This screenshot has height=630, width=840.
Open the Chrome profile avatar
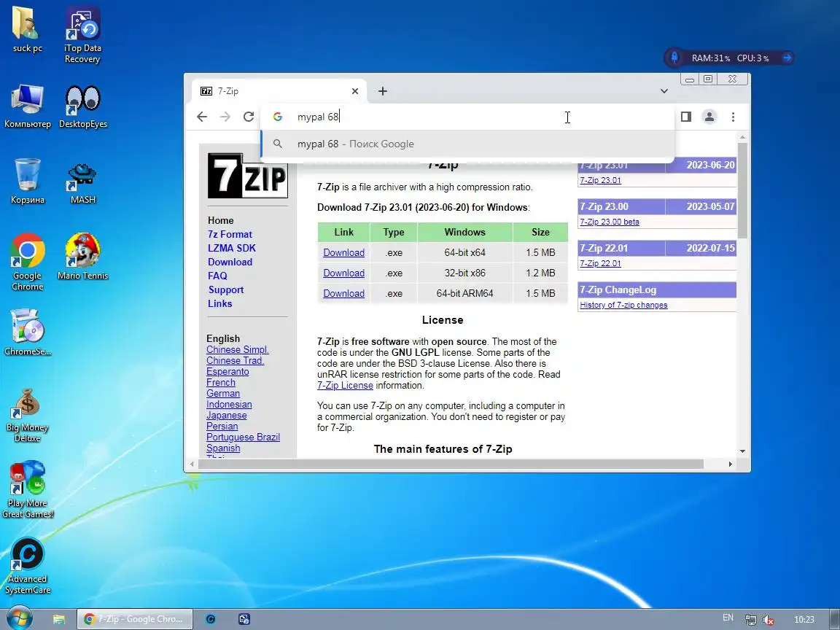[x=709, y=117]
